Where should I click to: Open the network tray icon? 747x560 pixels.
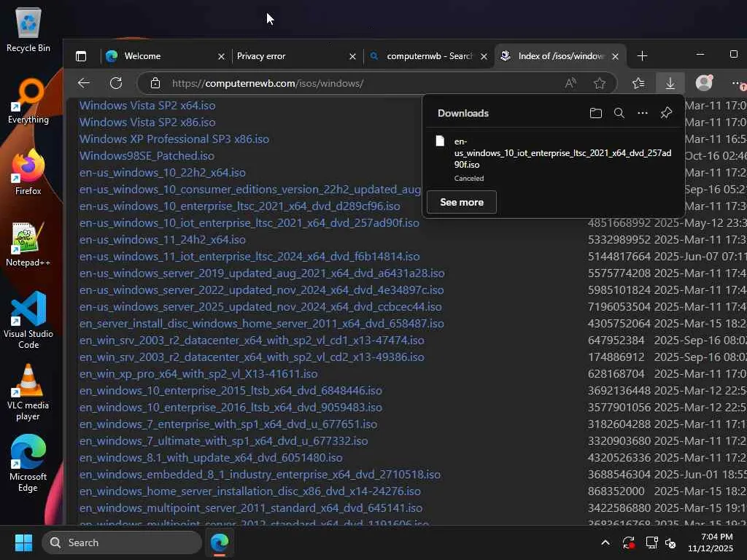[x=651, y=542]
